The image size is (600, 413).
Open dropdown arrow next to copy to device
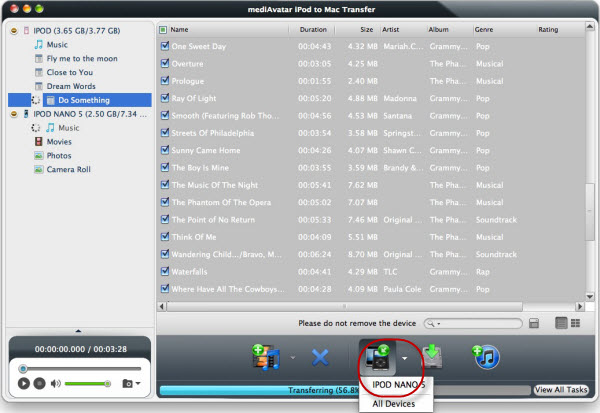[x=404, y=358]
